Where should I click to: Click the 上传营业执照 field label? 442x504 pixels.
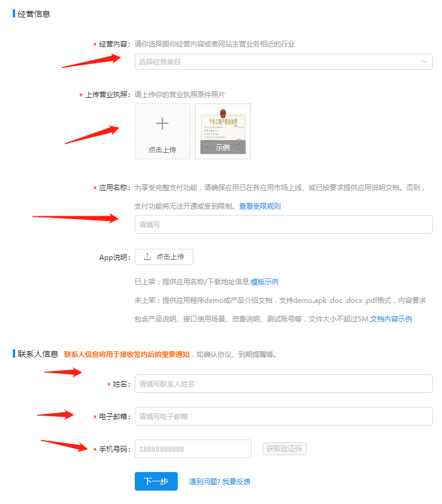[107, 95]
